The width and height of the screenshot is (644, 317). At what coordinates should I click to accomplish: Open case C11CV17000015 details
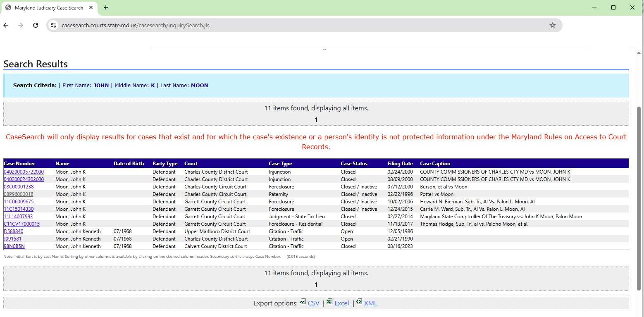pos(22,224)
